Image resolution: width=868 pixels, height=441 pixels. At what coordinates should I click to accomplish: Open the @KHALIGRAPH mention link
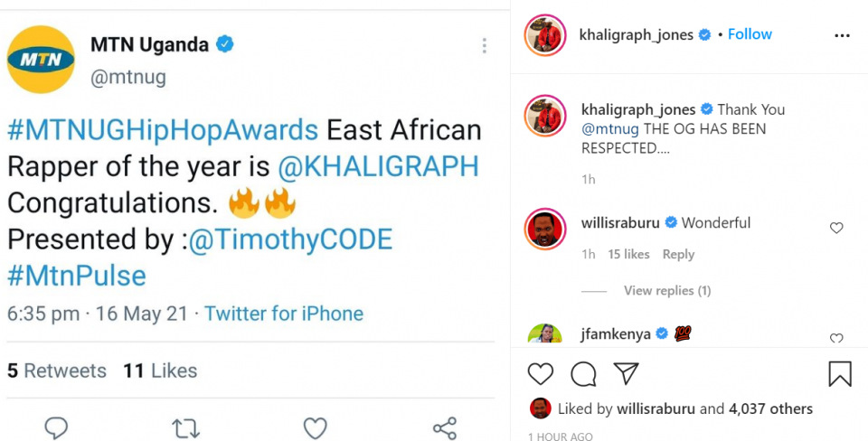[380, 166]
